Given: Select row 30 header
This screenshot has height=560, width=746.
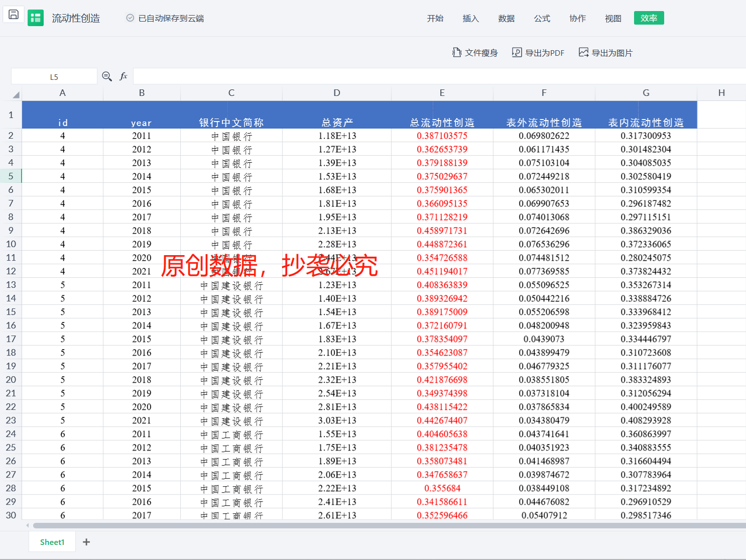Looking at the screenshot, I should tap(11, 515).
